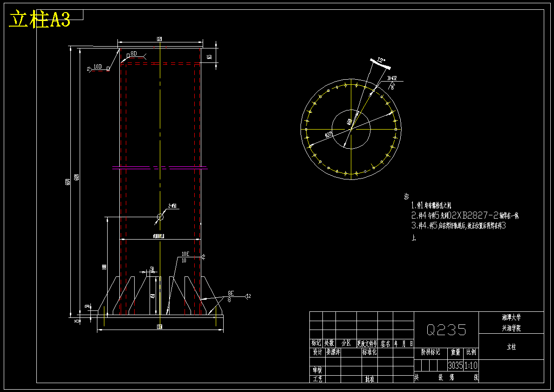Click the '批准' label cell
Screen dimensions: 554x392
pos(369,379)
